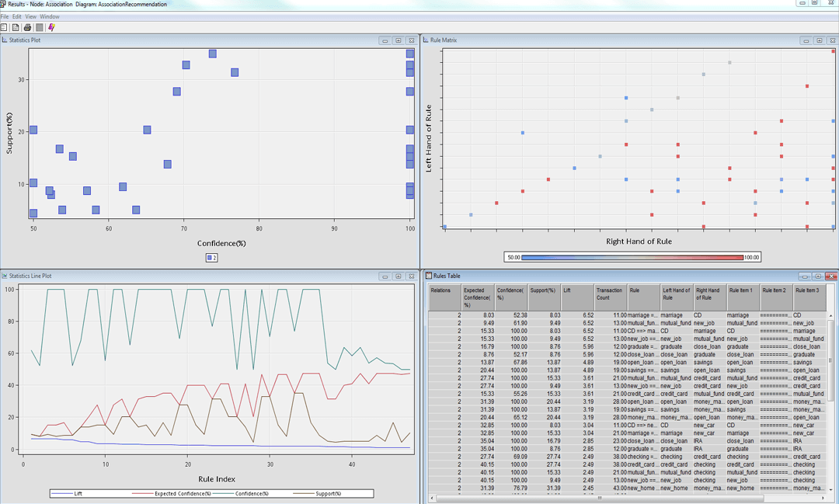Screen dimensions: 839x504
Task: Sort by the Lift column header
Action: tap(577, 297)
